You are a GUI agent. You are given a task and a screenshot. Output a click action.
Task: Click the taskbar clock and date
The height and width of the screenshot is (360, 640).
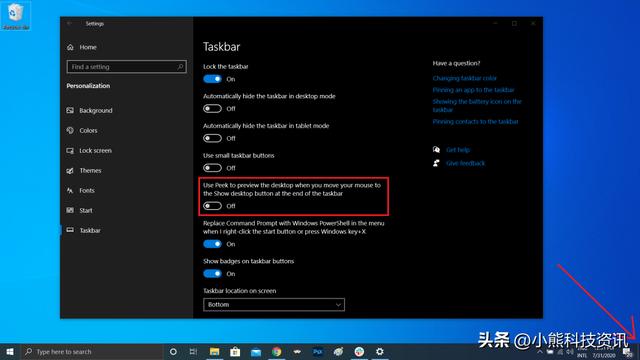point(604,352)
